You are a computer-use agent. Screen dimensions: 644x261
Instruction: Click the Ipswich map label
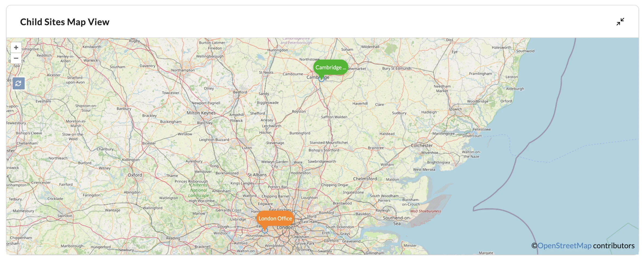455,109
